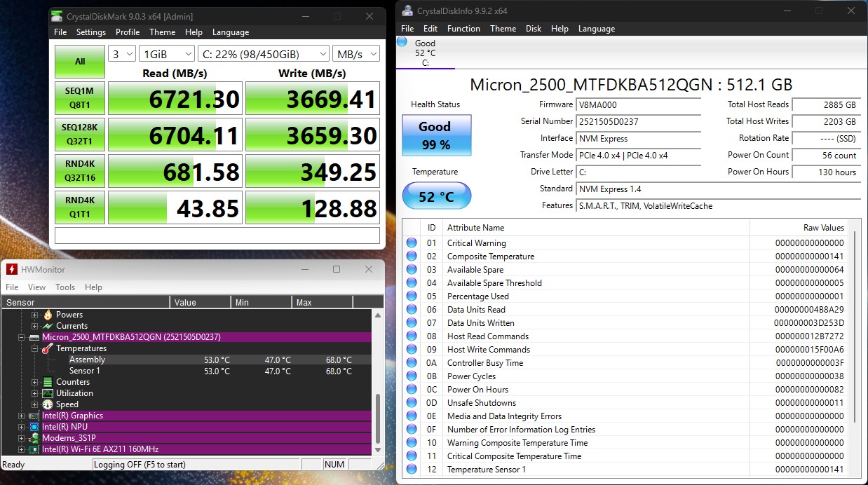Click the status orb for Unsafe Shutdowns row

click(412, 403)
